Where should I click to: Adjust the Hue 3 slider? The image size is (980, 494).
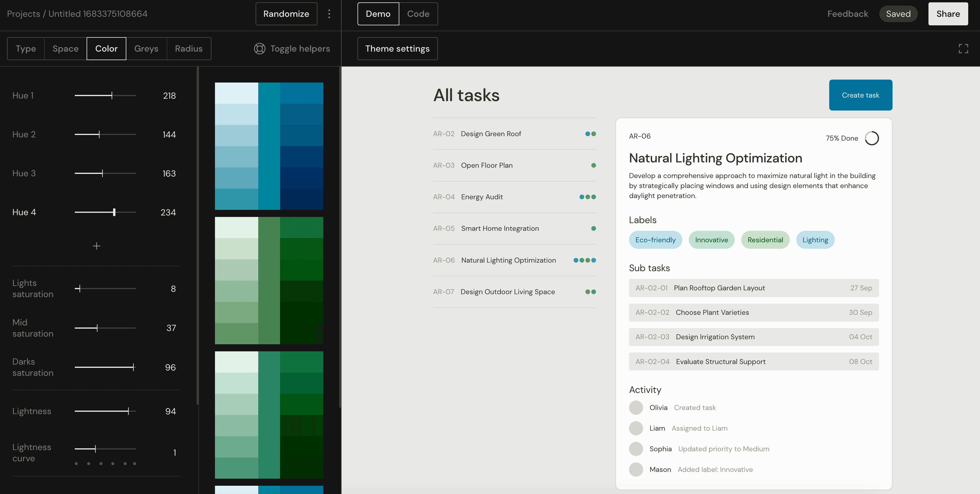(105, 173)
